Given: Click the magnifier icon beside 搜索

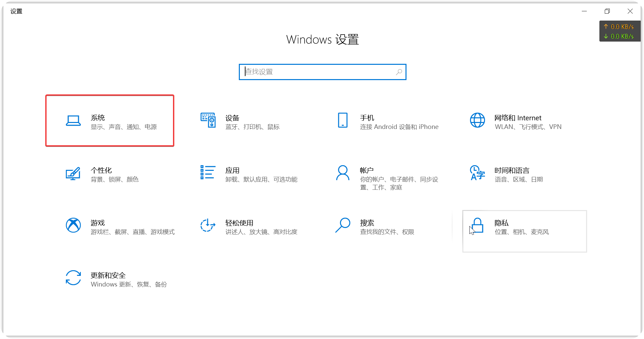Looking at the screenshot, I should pyautogui.click(x=343, y=225).
